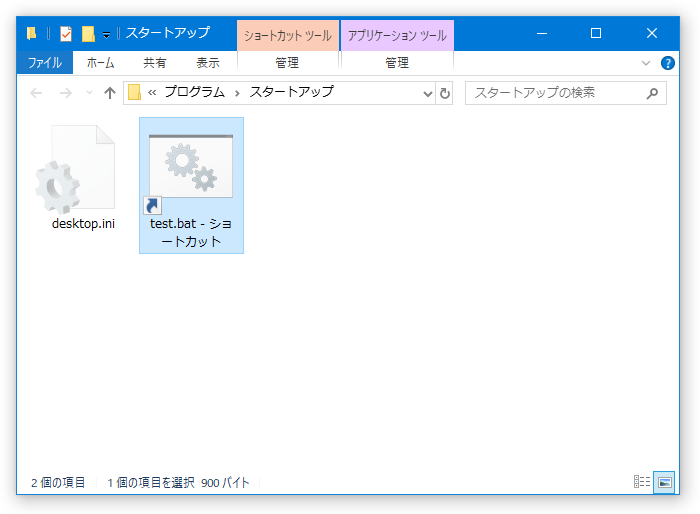Click the 1 個の項目を選択 900 バイト status
Image resolution: width=700 pixels, height=514 pixels.
[178, 483]
